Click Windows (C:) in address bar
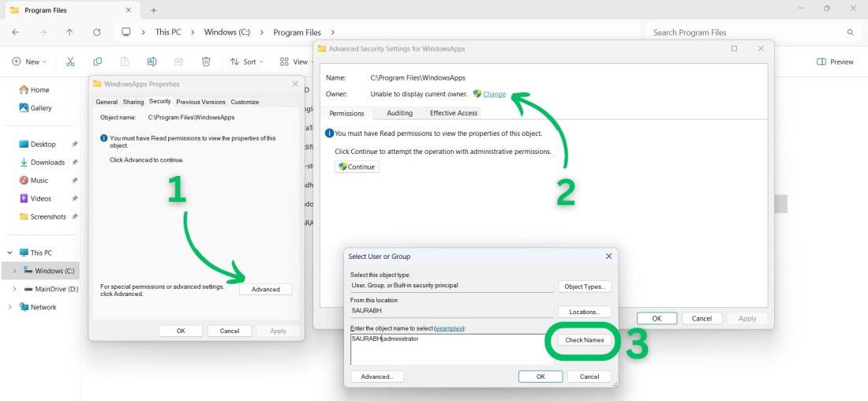 tap(227, 32)
